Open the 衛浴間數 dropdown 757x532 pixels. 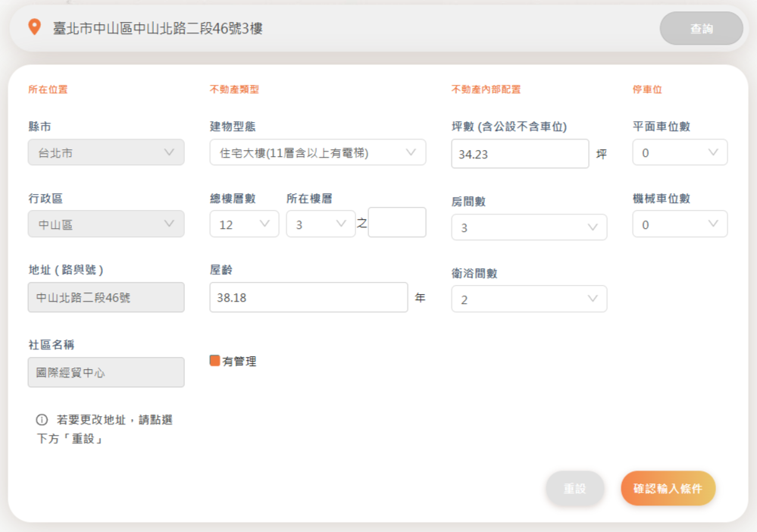528,299
